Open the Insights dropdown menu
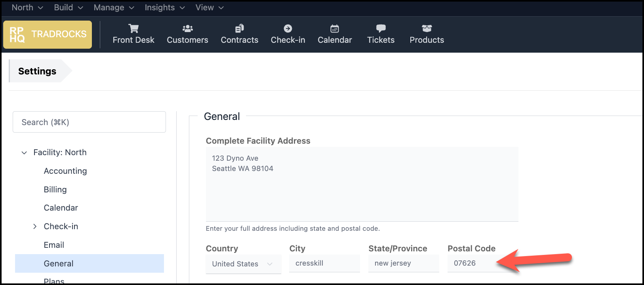The height and width of the screenshot is (285, 644). tap(164, 8)
